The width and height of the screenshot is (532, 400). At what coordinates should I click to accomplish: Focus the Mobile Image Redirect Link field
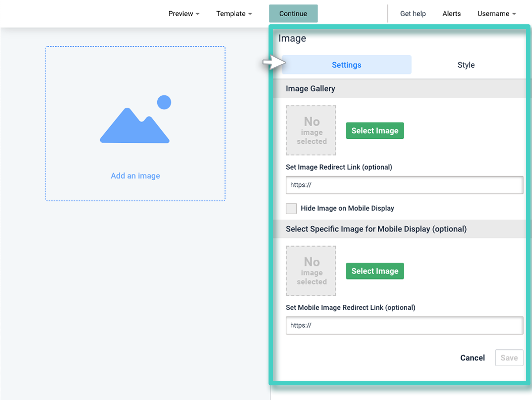[x=405, y=325]
